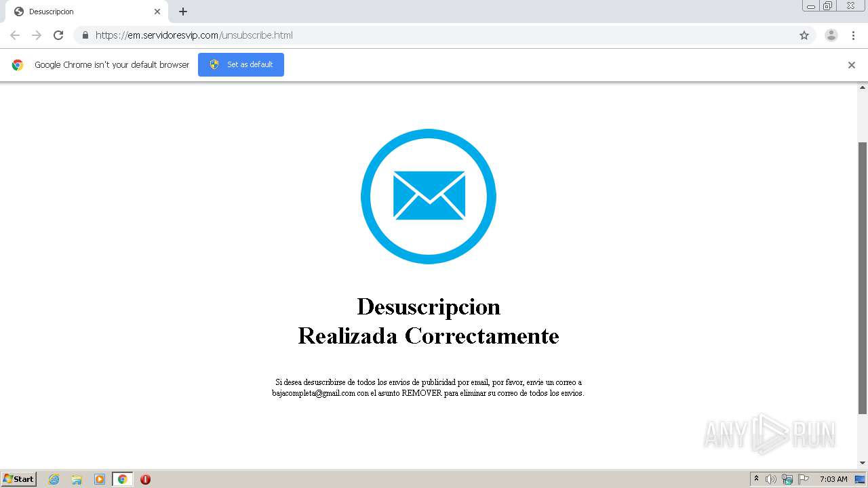Viewport: 868px width, 488px height.
Task: Click the volume speaker tray icon
Action: (x=771, y=479)
